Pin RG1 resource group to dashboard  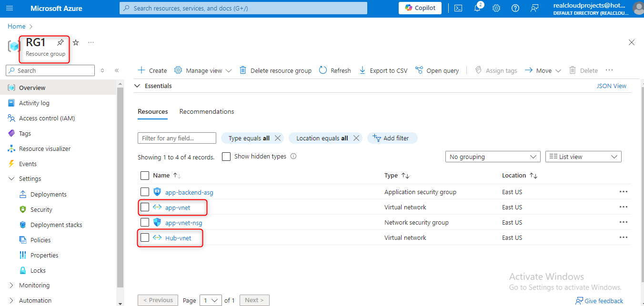click(x=60, y=43)
